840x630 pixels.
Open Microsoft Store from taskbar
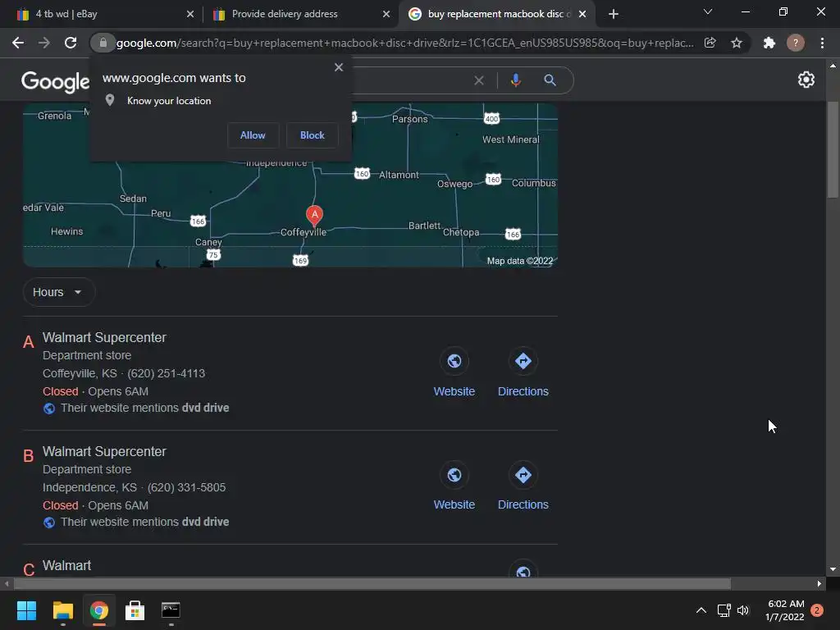pos(135,610)
